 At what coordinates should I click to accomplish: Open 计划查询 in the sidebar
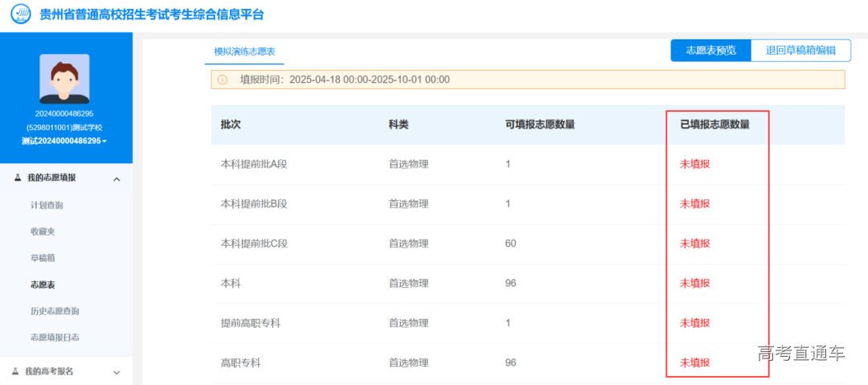pyautogui.click(x=47, y=205)
